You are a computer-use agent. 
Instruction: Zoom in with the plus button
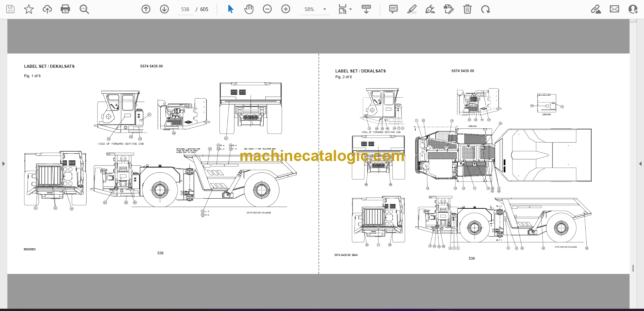point(286,9)
